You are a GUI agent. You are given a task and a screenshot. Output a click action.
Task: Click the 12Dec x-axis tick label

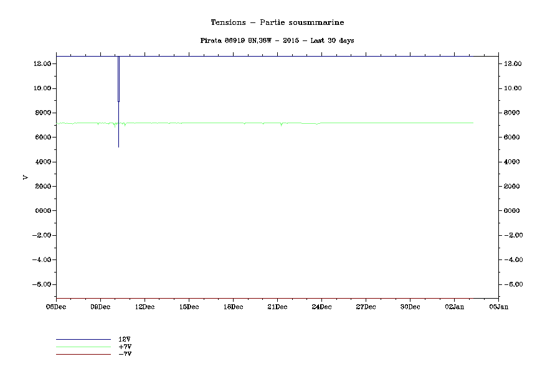(145, 306)
